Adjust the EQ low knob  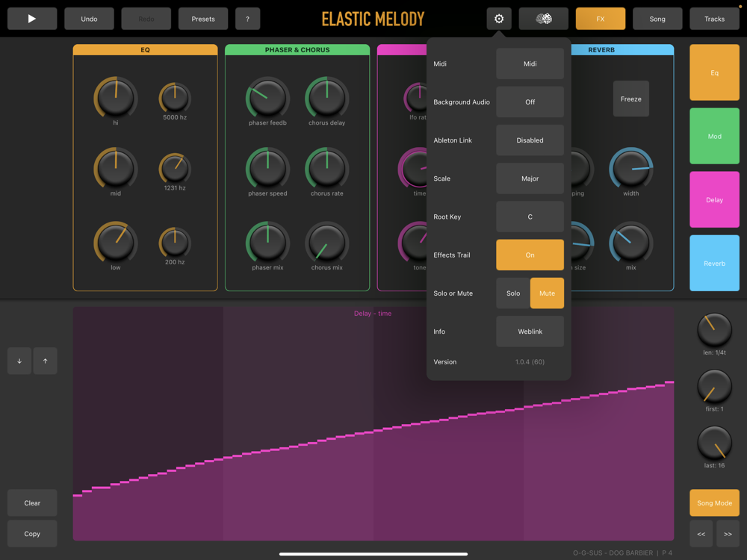tap(115, 243)
